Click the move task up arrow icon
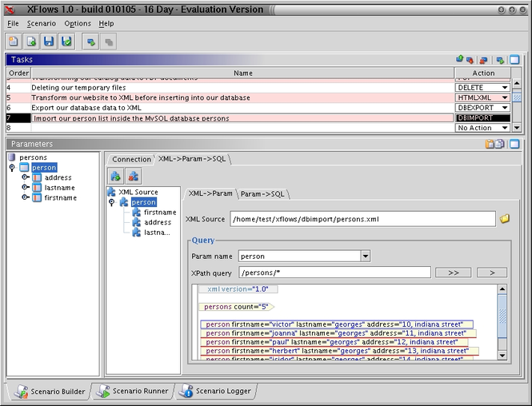Viewport: 532px width, 406px height. pyautogui.click(x=460, y=59)
